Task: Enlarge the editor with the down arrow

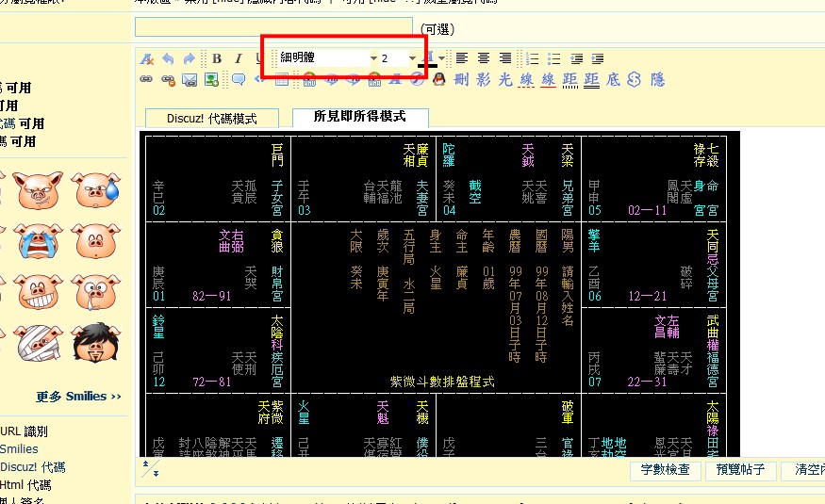Action: click(x=156, y=473)
